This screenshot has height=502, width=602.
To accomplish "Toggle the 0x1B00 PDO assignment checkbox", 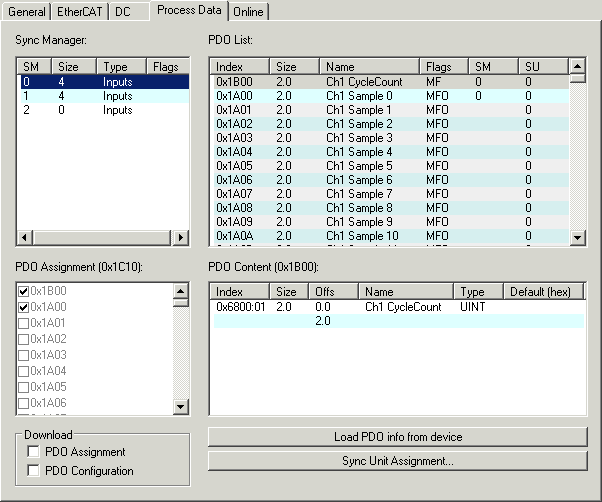I will (23, 291).
